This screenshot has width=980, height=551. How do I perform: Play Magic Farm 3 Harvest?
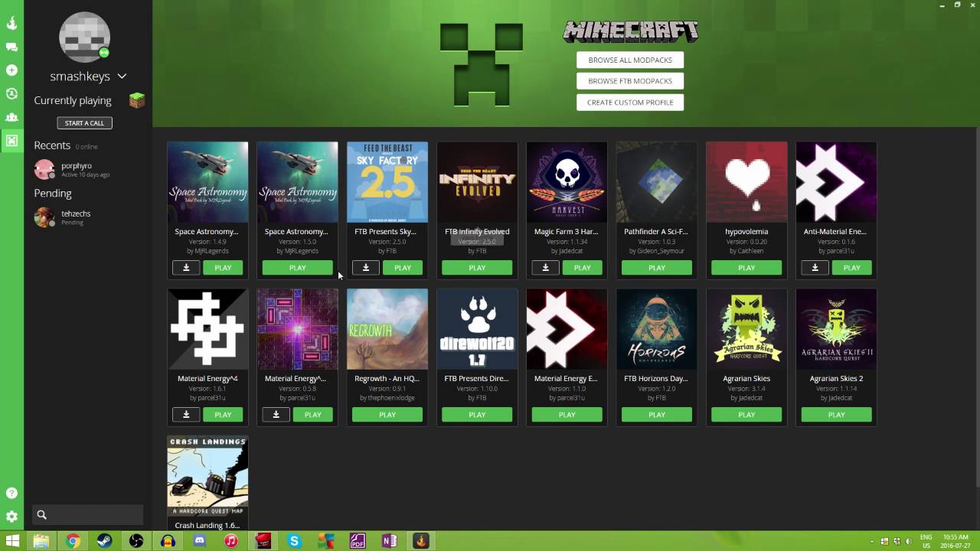coord(582,268)
